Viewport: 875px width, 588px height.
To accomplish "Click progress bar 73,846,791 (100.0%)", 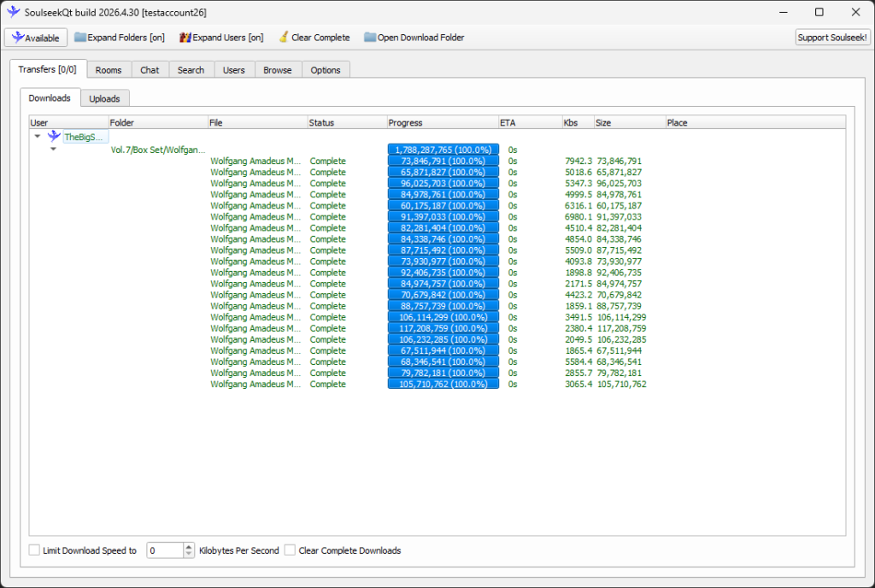I will point(443,161).
